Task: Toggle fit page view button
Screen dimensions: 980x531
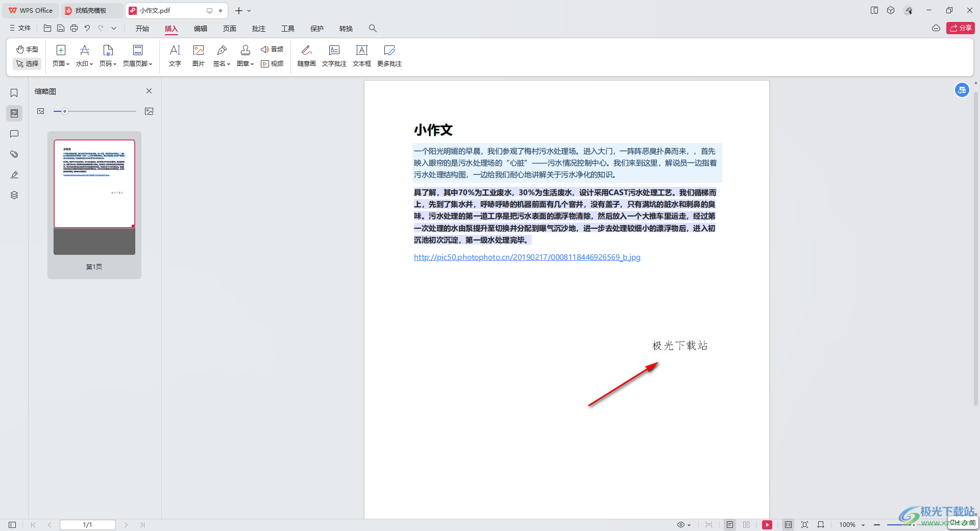Action: click(x=804, y=525)
